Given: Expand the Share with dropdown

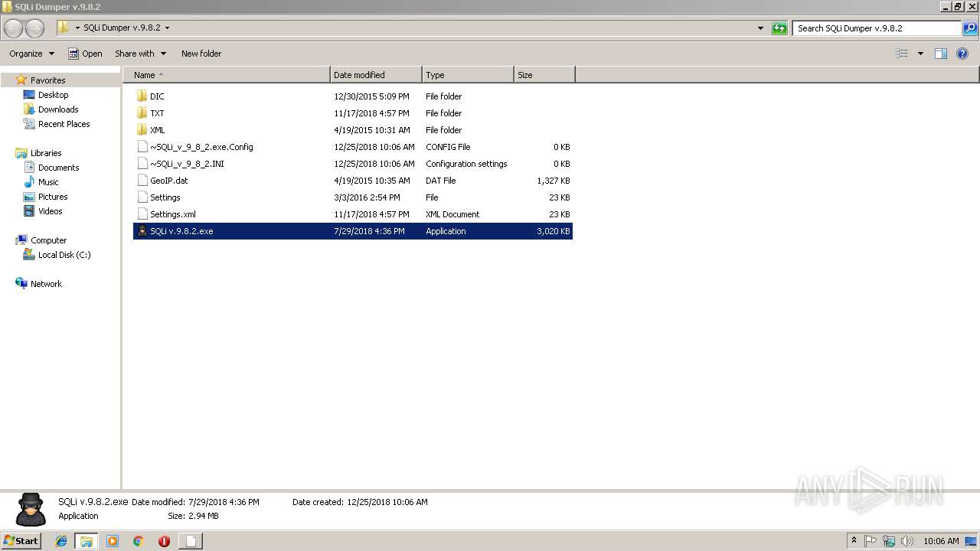Looking at the screenshot, I should (x=140, y=54).
